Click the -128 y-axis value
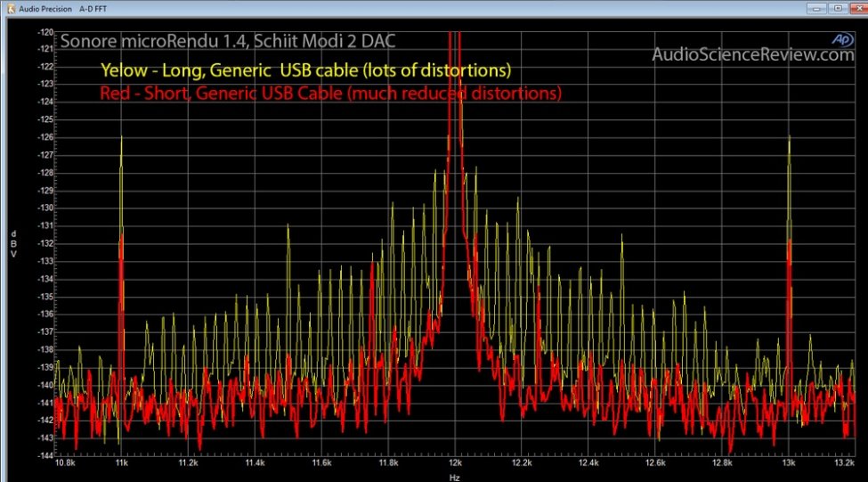This screenshot has width=868, height=482. click(x=45, y=173)
